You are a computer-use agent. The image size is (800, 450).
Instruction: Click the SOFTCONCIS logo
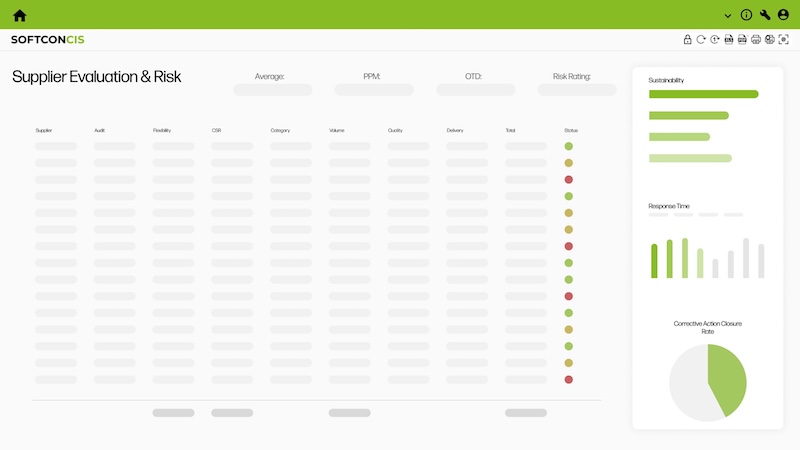coord(47,40)
